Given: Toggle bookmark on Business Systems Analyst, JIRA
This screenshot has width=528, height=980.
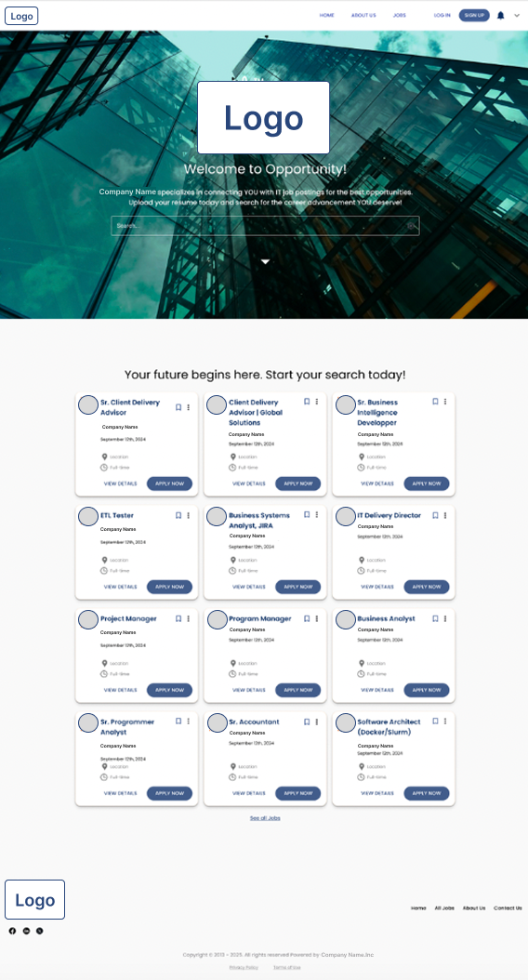Looking at the screenshot, I should [x=307, y=515].
